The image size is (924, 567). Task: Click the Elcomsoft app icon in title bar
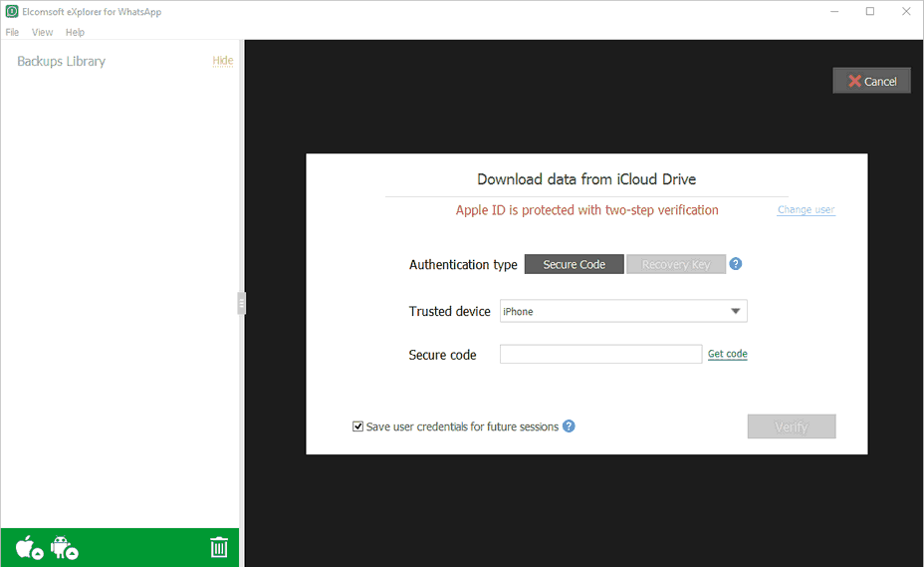coord(12,11)
